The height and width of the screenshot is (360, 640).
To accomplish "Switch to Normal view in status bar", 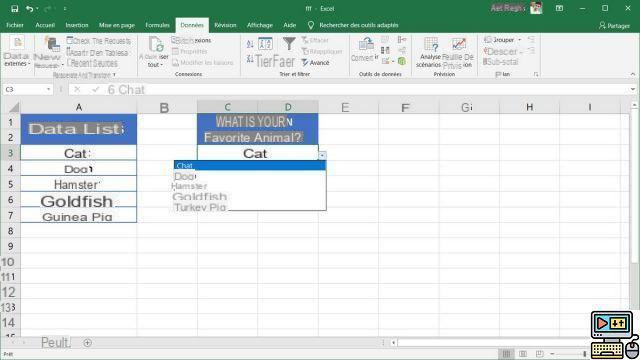I will pyautogui.click(x=506, y=354).
